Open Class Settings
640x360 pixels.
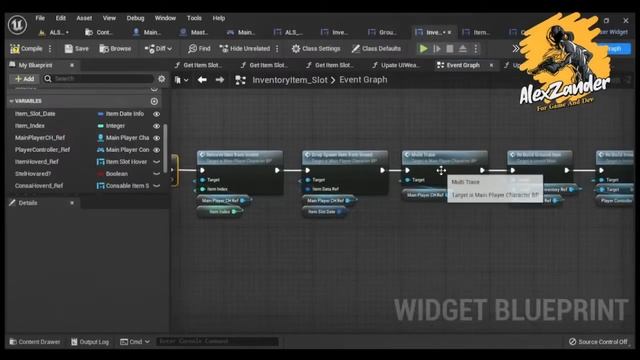click(316, 49)
